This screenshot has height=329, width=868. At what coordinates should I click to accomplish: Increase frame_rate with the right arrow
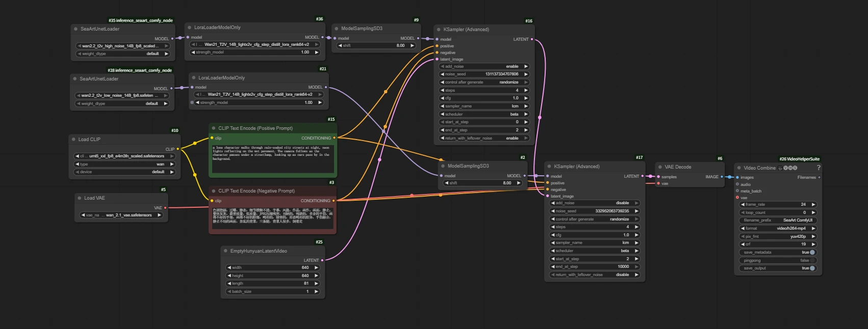click(x=813, y=204)
